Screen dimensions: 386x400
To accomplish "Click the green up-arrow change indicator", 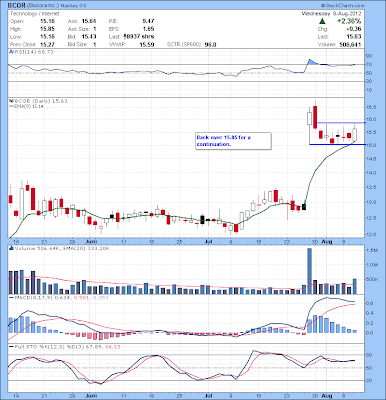I will (322, 21).
